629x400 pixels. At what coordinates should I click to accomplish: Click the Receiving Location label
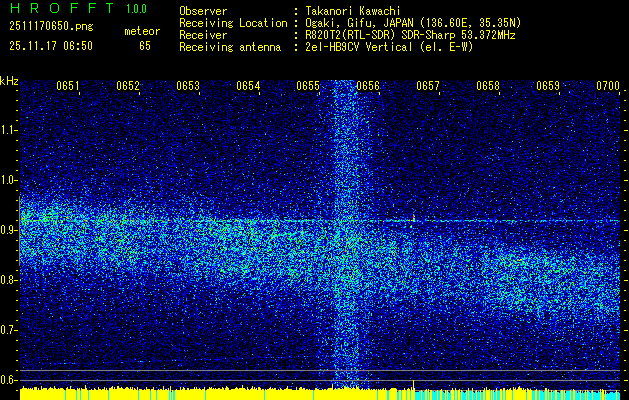point(233,23)
